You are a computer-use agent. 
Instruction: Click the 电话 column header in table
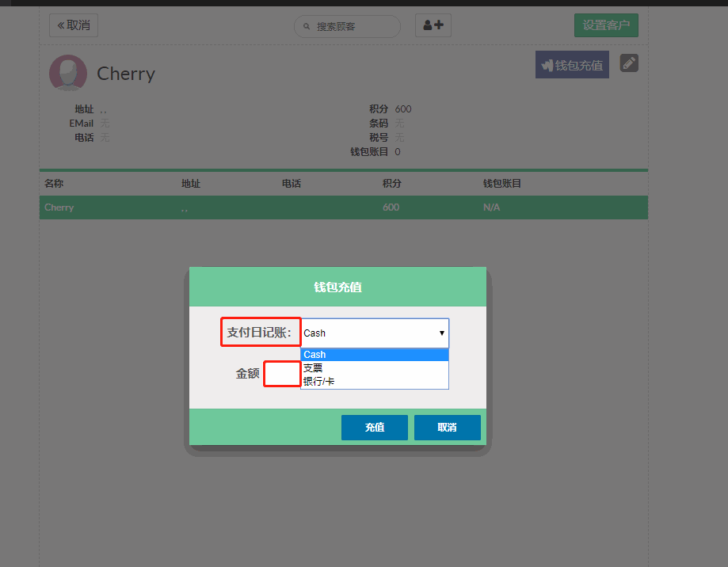coord(291,184)
